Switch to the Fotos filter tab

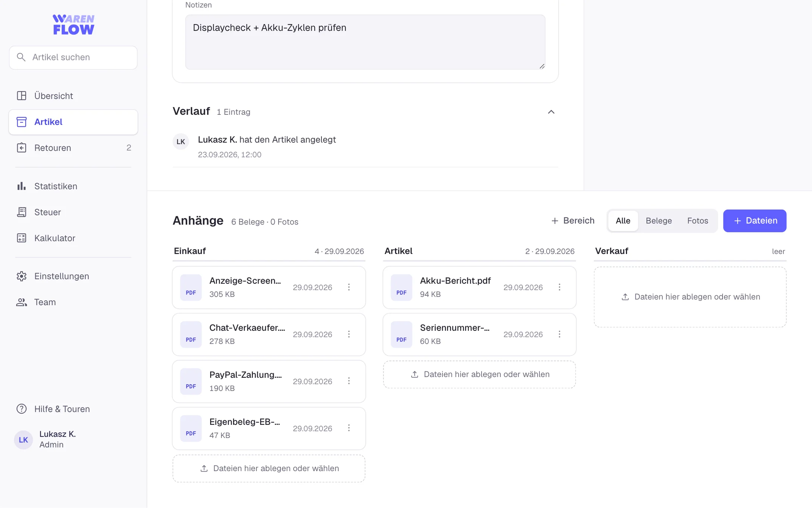(698, 221)
